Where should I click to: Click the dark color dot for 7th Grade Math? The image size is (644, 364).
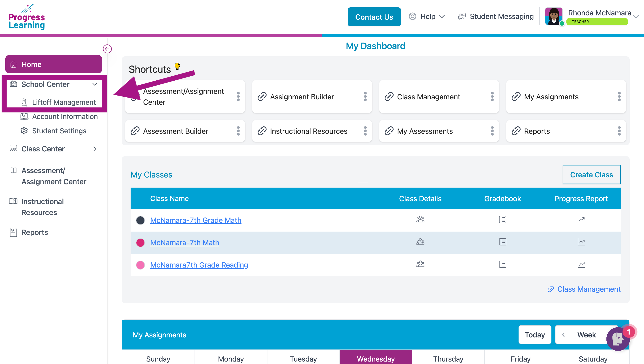(x=140, y=220)
